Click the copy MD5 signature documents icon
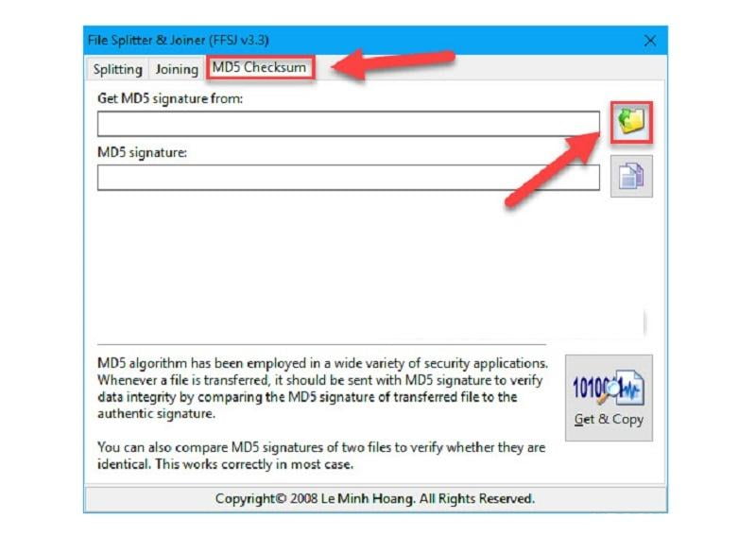Image resolution: width=756 pixels, height=537 pixels. click(631, 176)
